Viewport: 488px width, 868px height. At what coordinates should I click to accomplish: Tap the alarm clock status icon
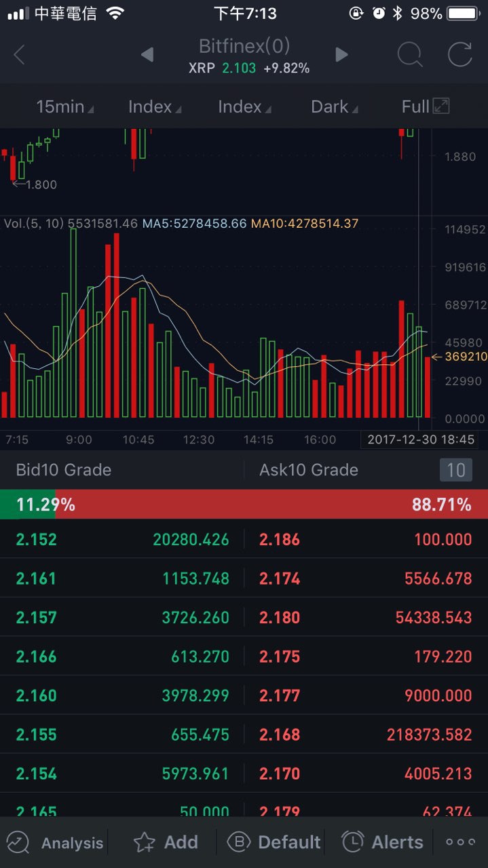(x=379, y=13)
